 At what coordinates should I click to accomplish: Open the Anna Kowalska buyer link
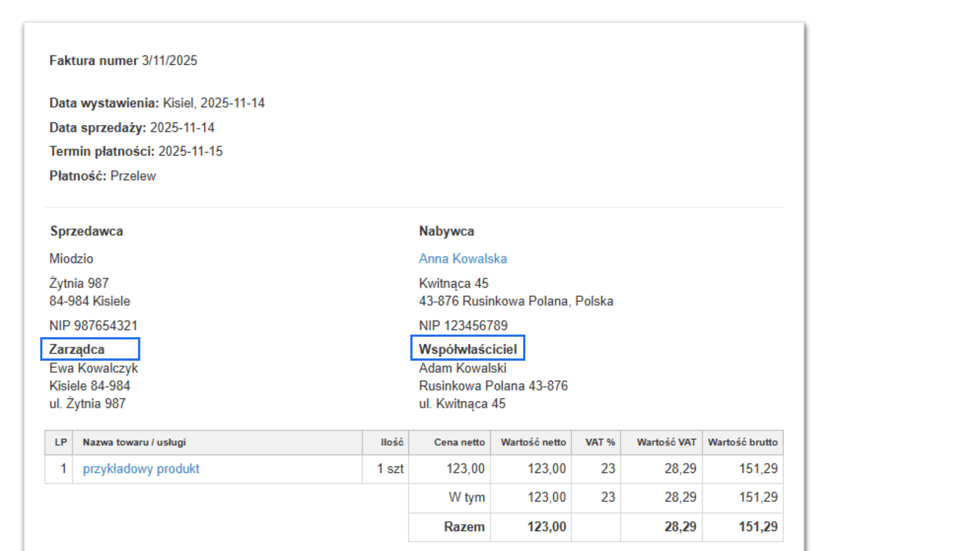(x=462, y=259)
